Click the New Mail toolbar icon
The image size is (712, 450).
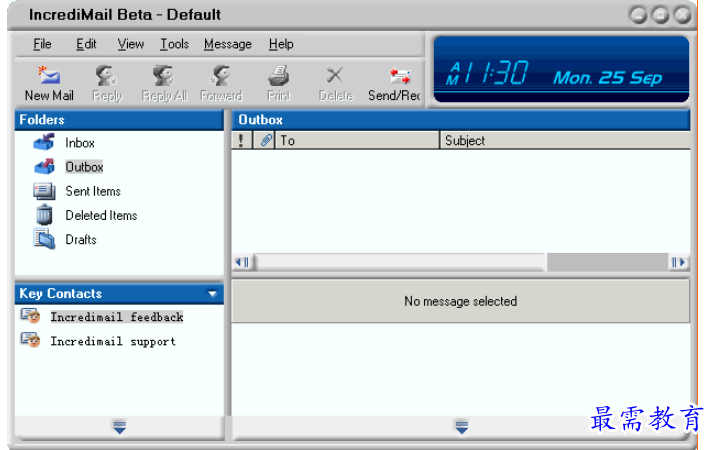point(48,76)
